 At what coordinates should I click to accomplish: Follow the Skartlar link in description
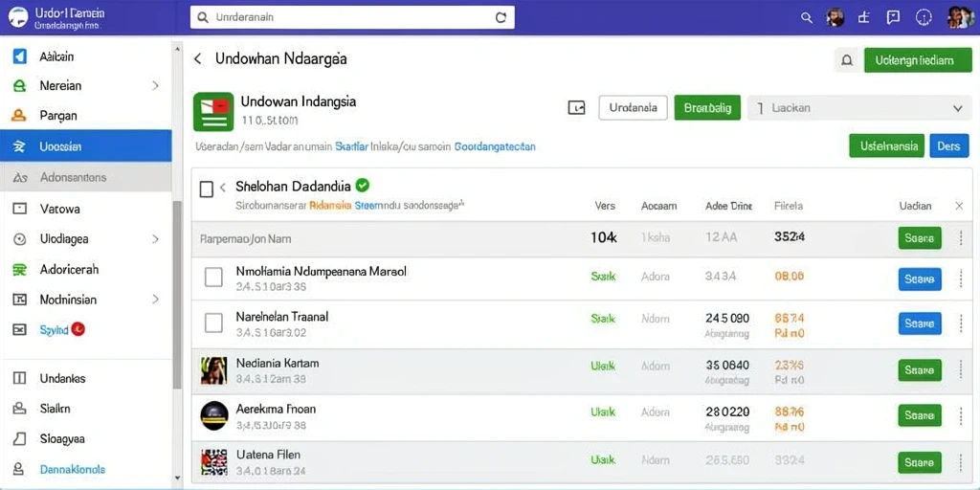[352, 146]
